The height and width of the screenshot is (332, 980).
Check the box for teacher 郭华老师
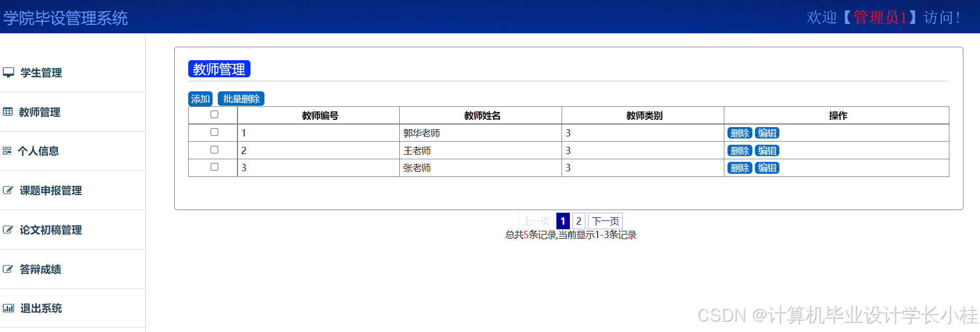(214, 132)
